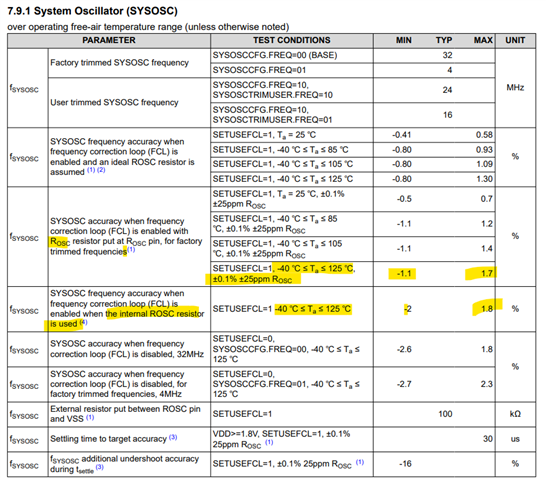
Task: Click the PARAMETER column header
Action: point(109,40)
